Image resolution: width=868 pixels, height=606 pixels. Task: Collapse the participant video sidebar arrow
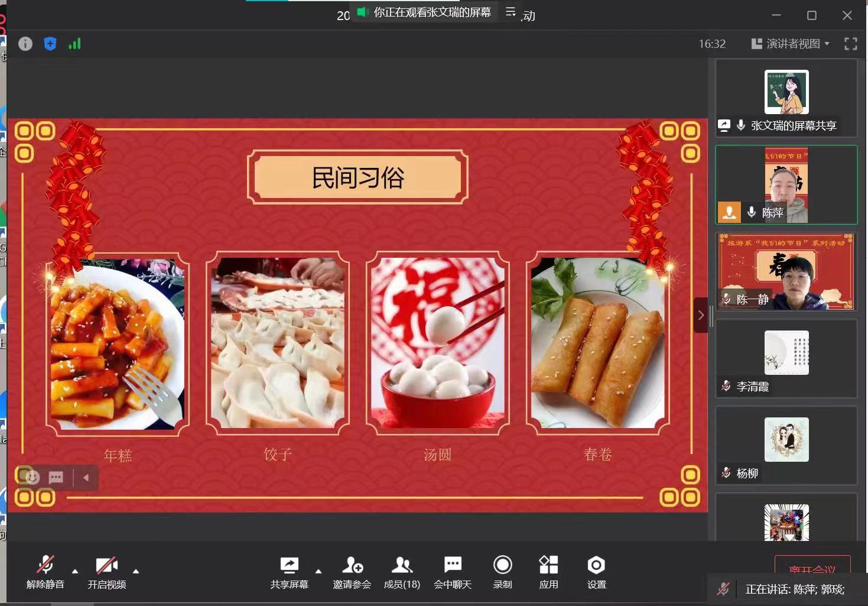[701, 315]
